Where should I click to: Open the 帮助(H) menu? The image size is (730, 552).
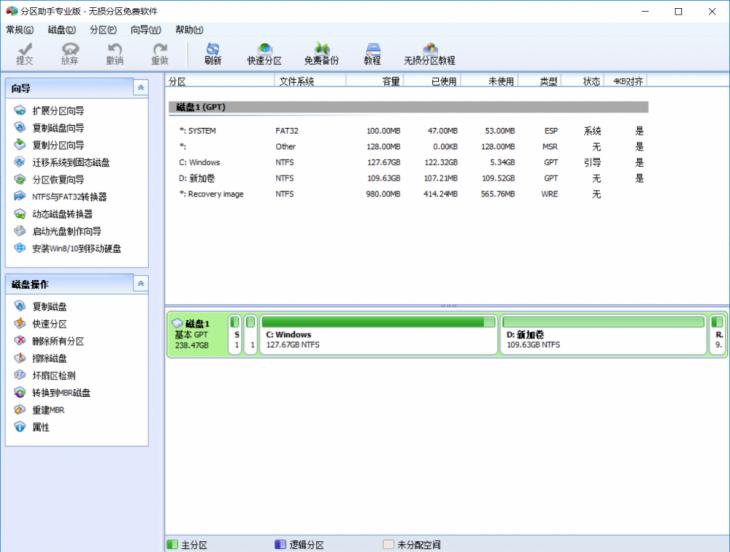[189, 30]
